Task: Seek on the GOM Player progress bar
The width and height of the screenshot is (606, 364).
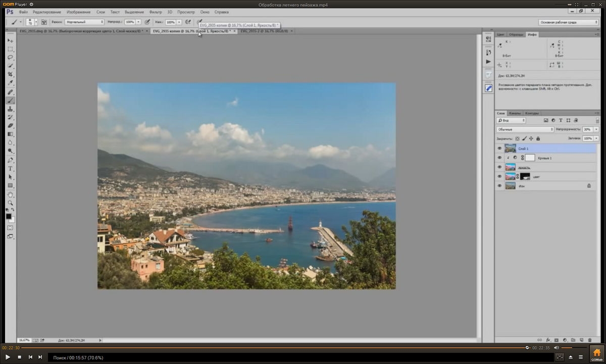Action: click(275, 347)
